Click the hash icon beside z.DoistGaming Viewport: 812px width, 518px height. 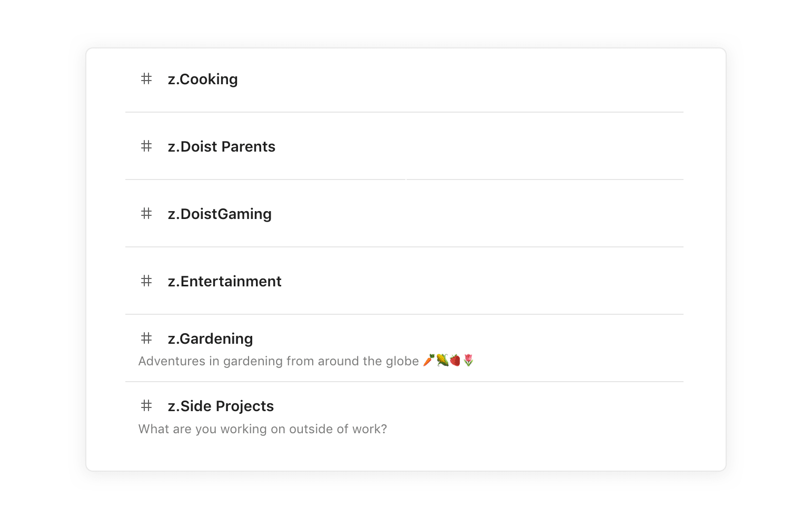[x=146, y=213]
